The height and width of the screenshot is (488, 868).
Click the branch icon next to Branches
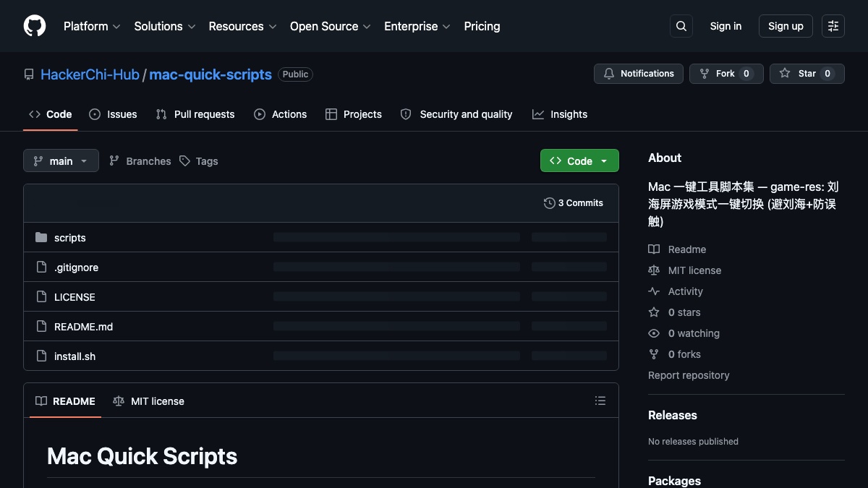114,161
